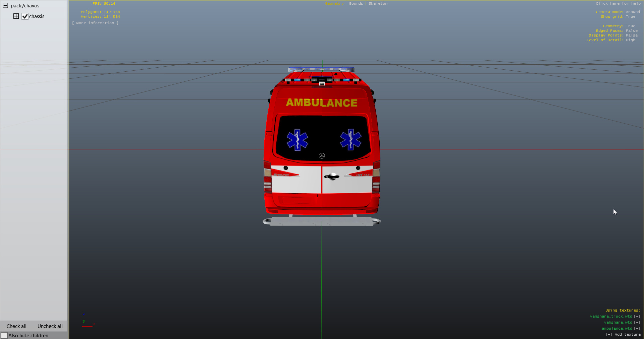The height and width of the screenshot is (339, 644).
Task: Collapse the pack:/chavos tree root
Action: [x=5, y=5]
